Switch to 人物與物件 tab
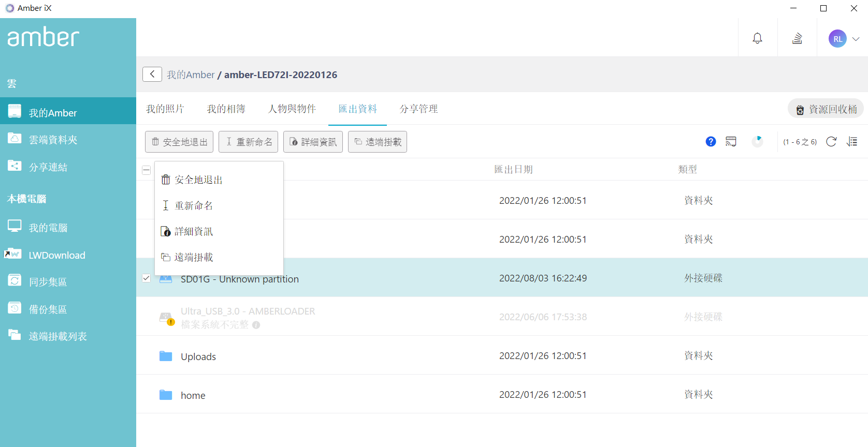The image size is (868, 447). pos(292,109)
